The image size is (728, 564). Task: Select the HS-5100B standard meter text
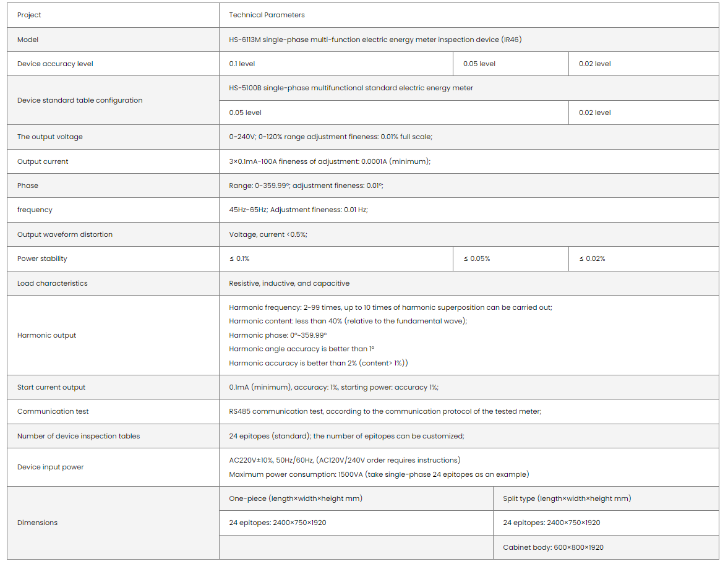point(351,88)
